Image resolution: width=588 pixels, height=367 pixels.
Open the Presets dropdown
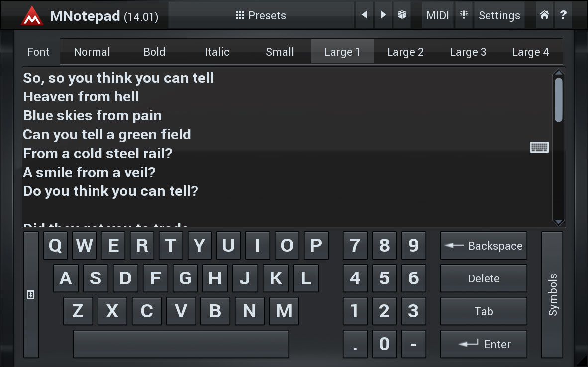tap(261, 15)
